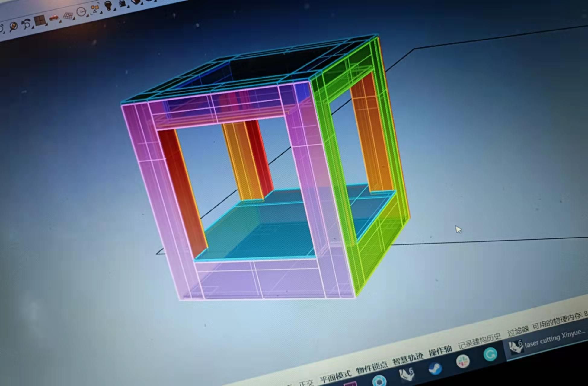
Task: Toggle 物件锁点 object snap
Action: pyautogui.click(x=372, y=368)
